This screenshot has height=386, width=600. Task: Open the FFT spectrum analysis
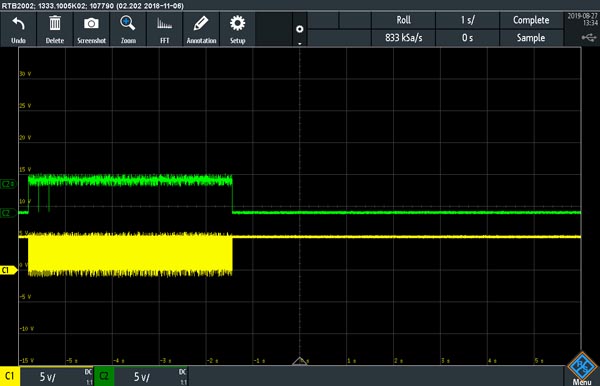pyautogui.click(x=164, y=24)
